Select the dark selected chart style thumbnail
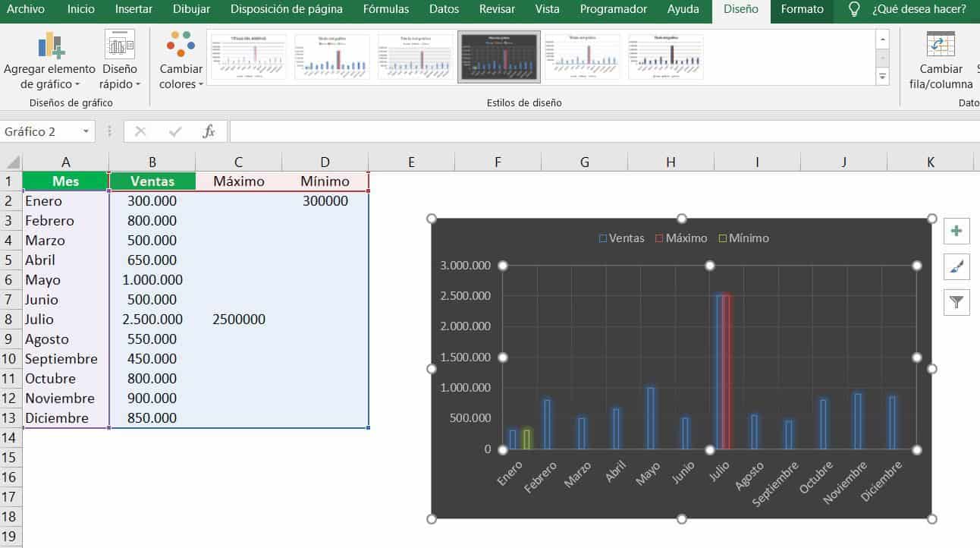980x548 pixels. coord(499,57)
